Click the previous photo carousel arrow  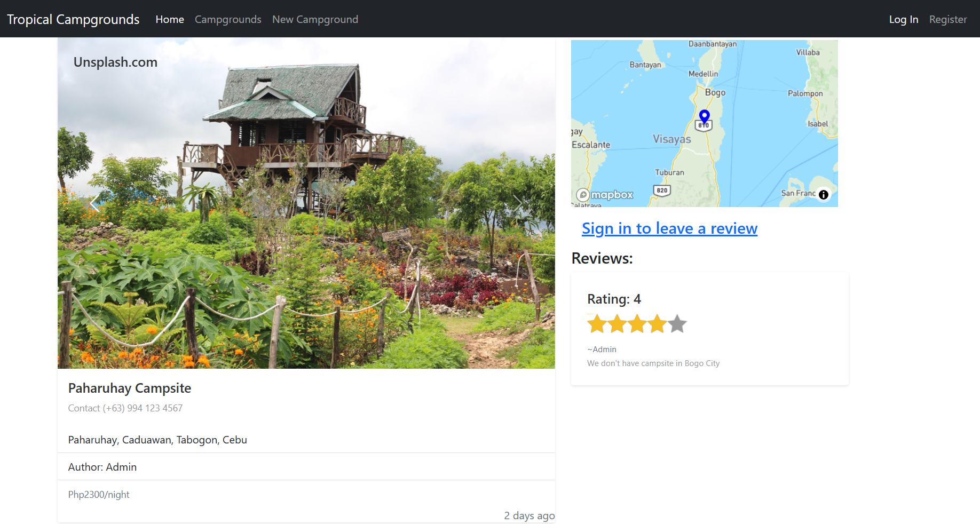94,203
